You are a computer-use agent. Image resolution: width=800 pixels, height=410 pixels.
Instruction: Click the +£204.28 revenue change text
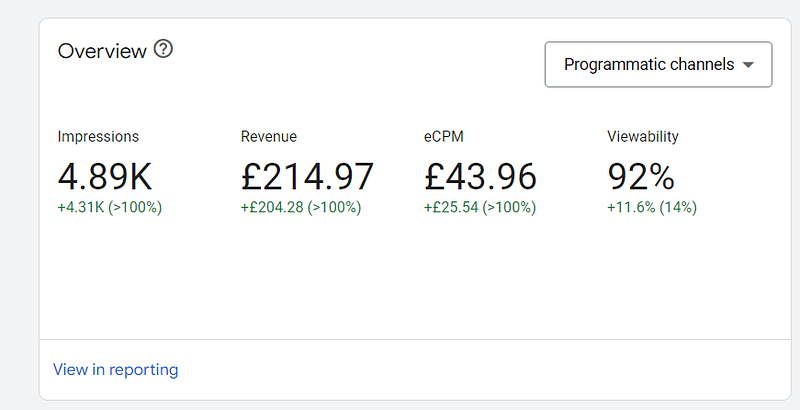click(272, 208)
